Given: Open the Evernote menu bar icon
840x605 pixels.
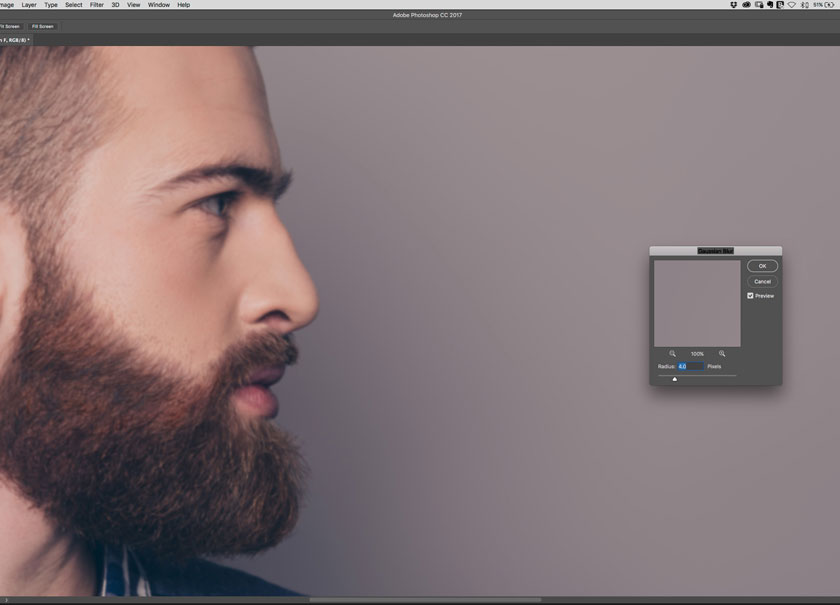Looking at the screenshot, I should pyautogui.click(x=770, y=4).
